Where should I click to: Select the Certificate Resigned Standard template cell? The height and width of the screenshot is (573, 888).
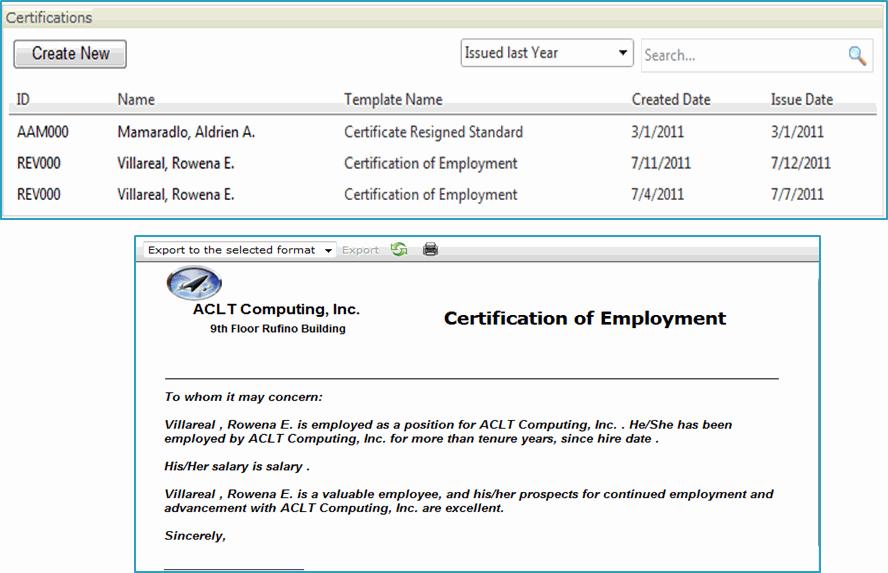pyautogui.click(x=433, y=132)
